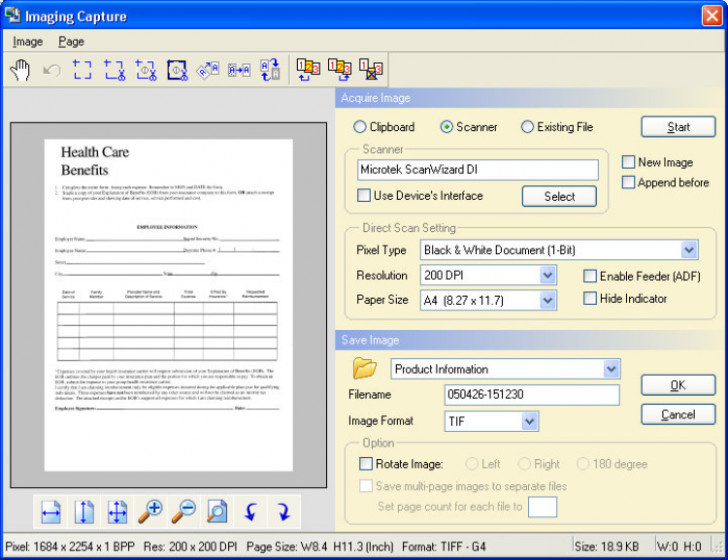Zoom in on the preview

[150, 512]
